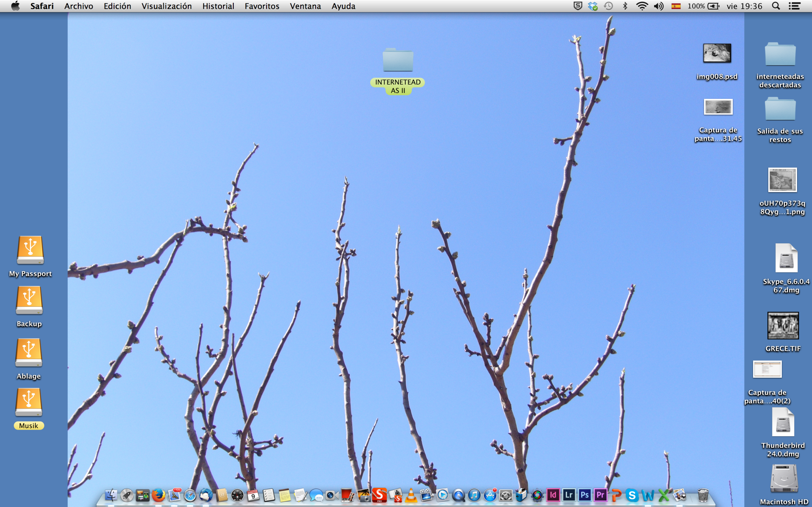Image resolution: width=812 pixels, height=507 pixels.
Task: Open the Wi-Fi status menu
Action: [642, 6]
